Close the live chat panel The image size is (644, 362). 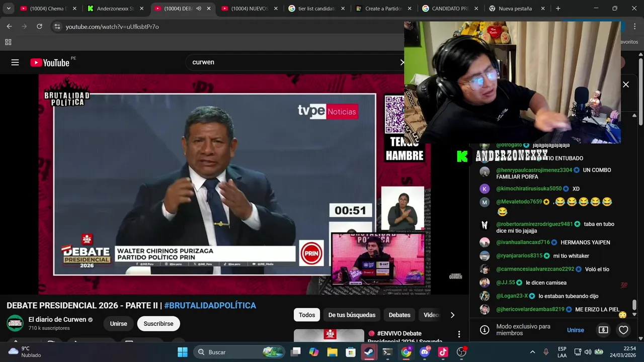pyautogui.click(x=626, y=84)
